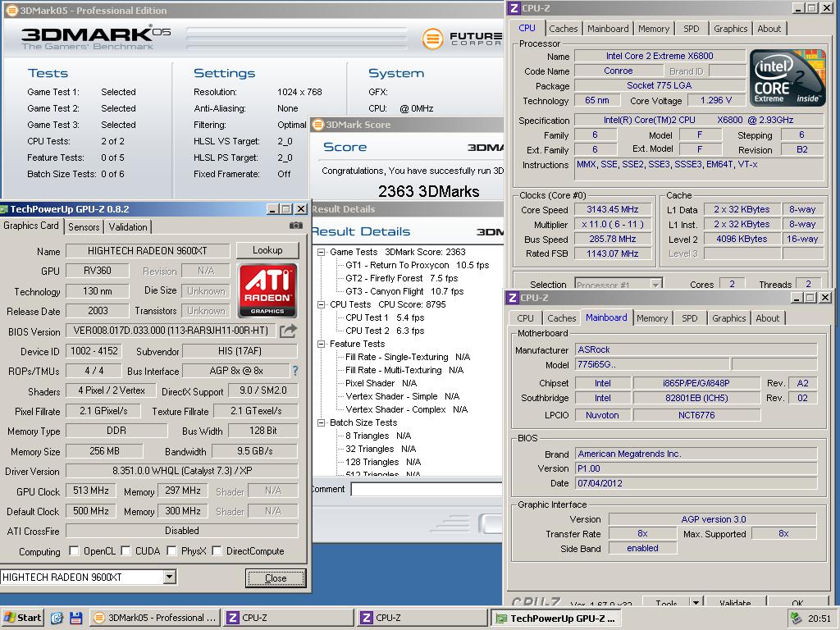The image size is (840, 630).
Task: Click the first CPU-Z taskbar button
Action: pos(289,618)
